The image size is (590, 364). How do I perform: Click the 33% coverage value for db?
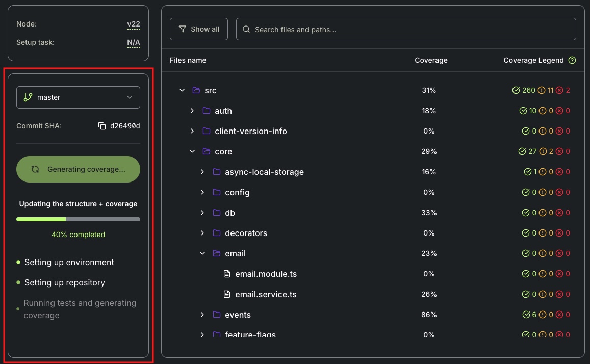click(x=429, y=213)
